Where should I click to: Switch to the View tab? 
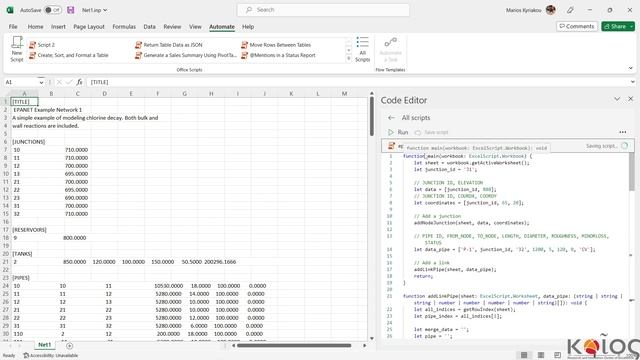(195, 27)
